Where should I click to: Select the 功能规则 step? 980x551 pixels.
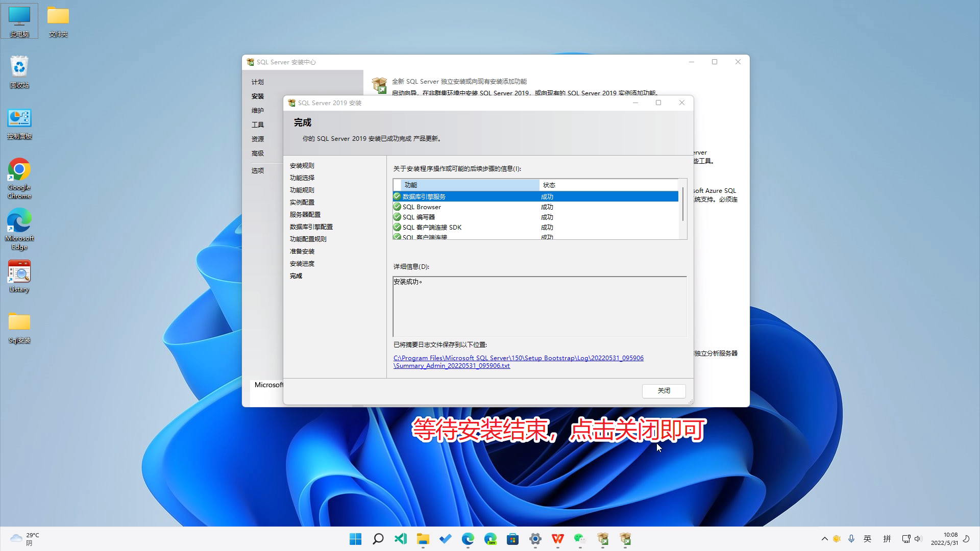pos(302,190)
